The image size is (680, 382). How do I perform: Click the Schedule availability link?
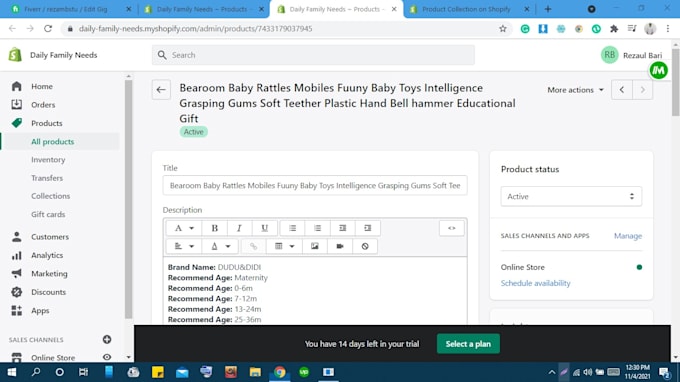535,283
